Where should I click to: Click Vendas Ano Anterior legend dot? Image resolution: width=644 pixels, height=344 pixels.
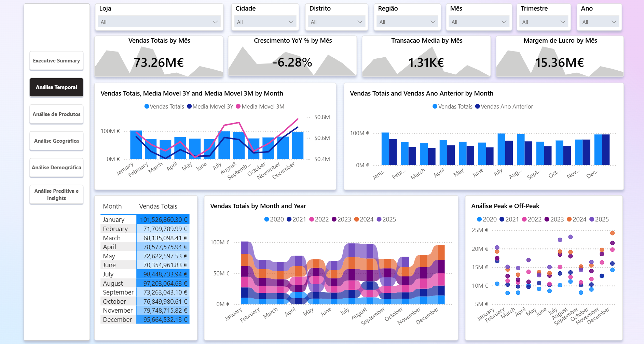[x=477, y=106]
